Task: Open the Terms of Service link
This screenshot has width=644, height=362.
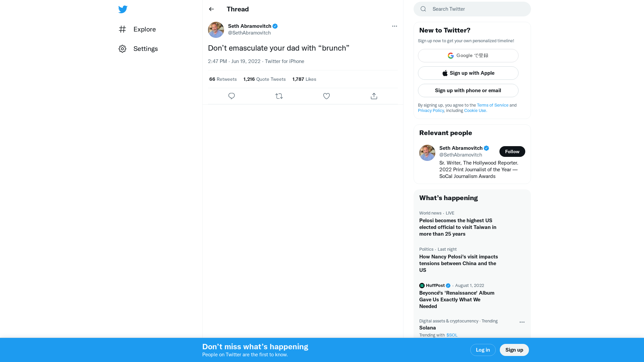Action: pos(492,105)
